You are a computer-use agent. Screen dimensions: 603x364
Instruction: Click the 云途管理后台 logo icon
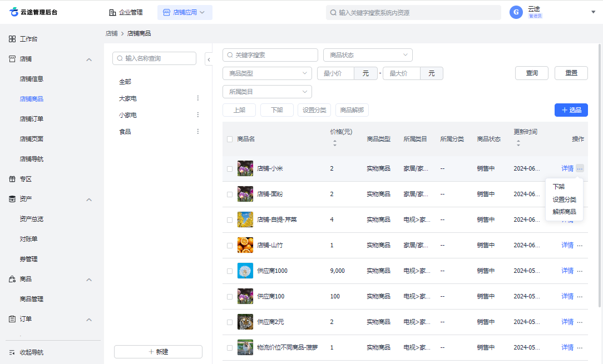coord(14,12)
